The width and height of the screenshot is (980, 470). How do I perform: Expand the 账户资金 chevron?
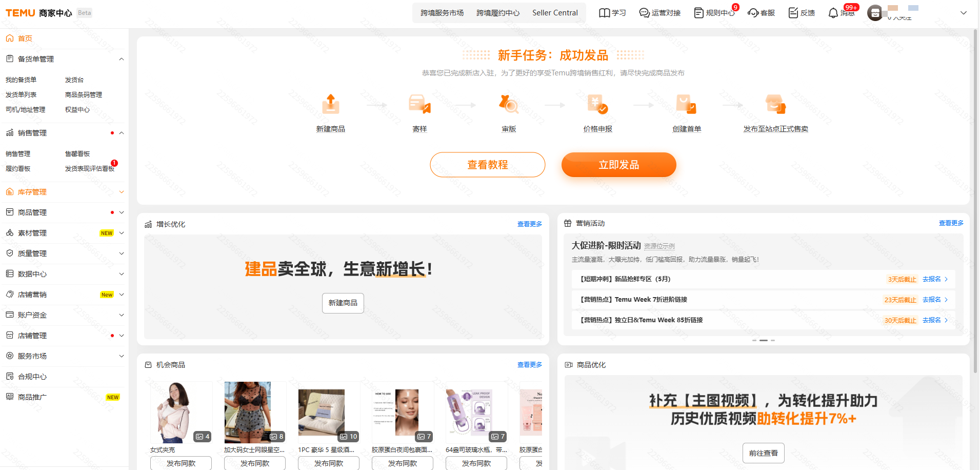click(x=122, y=315)
